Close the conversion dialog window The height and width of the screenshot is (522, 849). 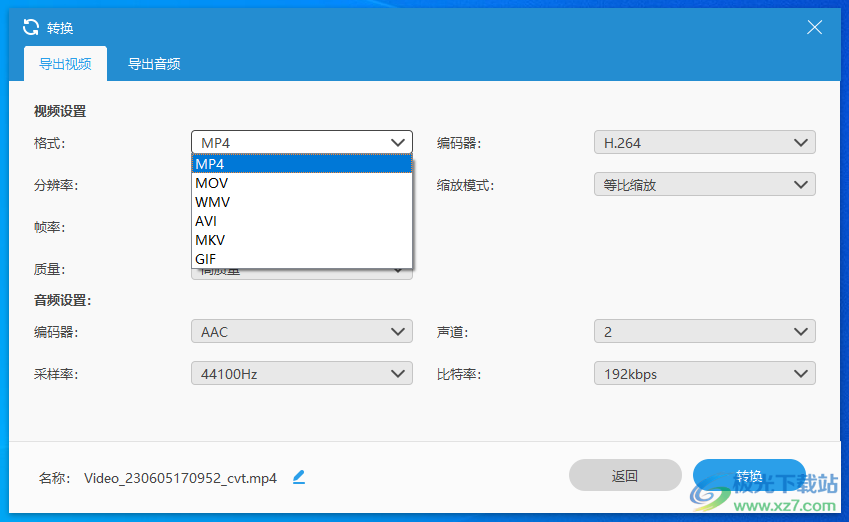click(814, 27)
